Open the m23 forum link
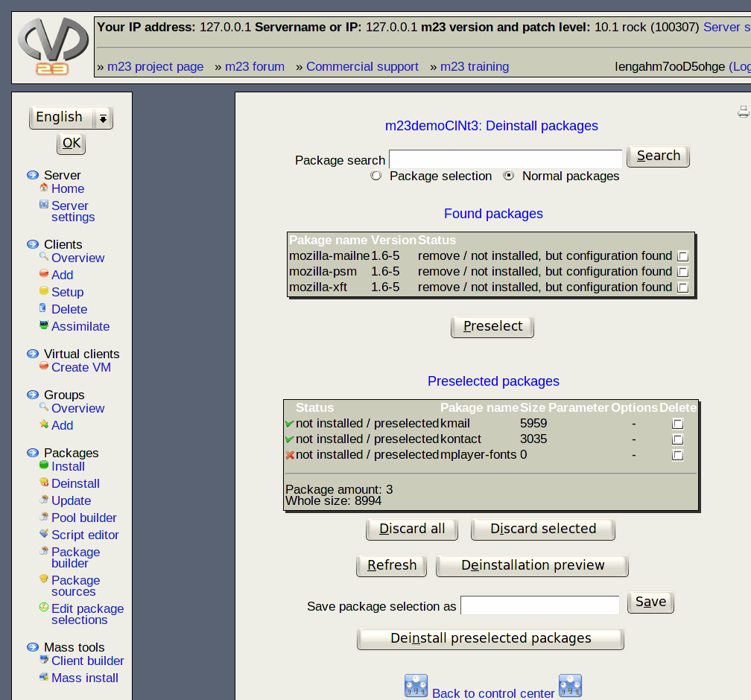The height and width of the screenshot is (700, 751). 255,66
